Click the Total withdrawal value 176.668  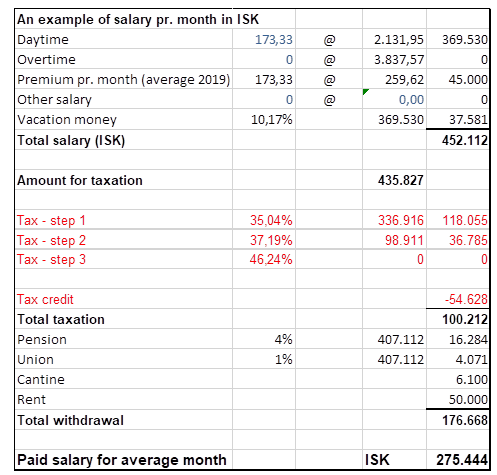click(458, 420)
